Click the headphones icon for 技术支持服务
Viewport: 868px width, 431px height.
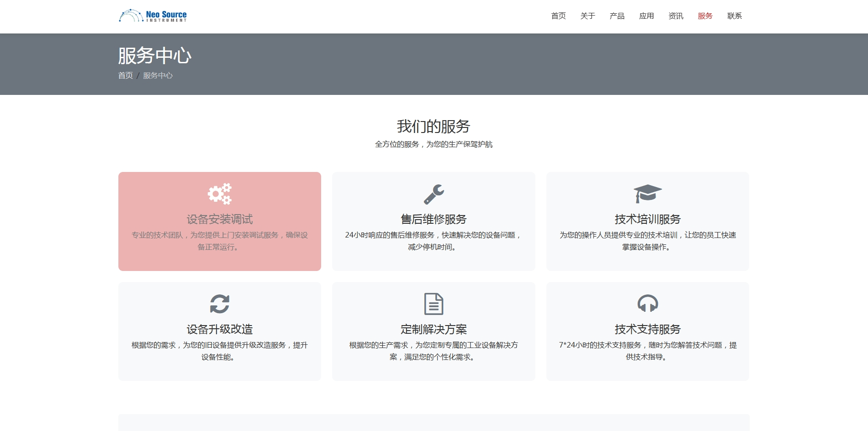pyautogui.click(x=647, y=304)
